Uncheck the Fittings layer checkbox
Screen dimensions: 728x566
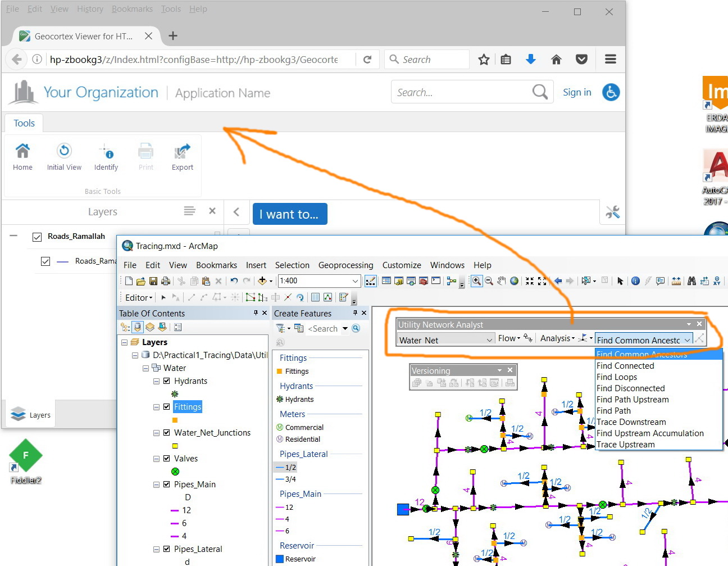point(167,406)
